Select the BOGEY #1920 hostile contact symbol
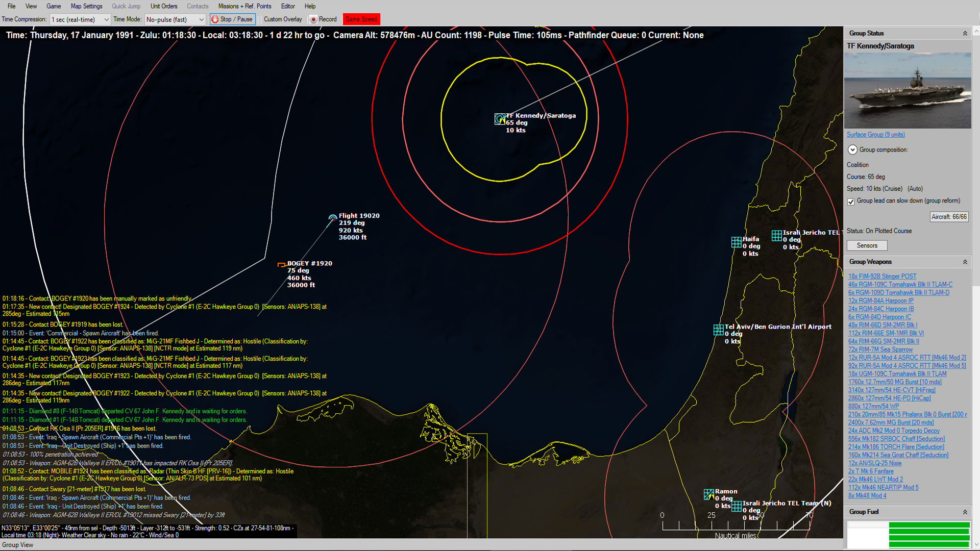This screenshot has width=980, height=551. [x=281, y=264]
